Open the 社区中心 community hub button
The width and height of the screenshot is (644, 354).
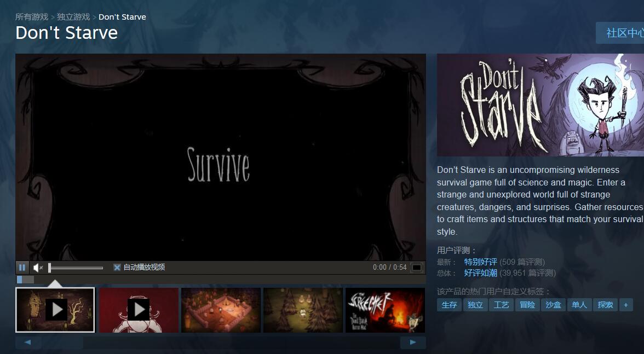pos(620,33)
